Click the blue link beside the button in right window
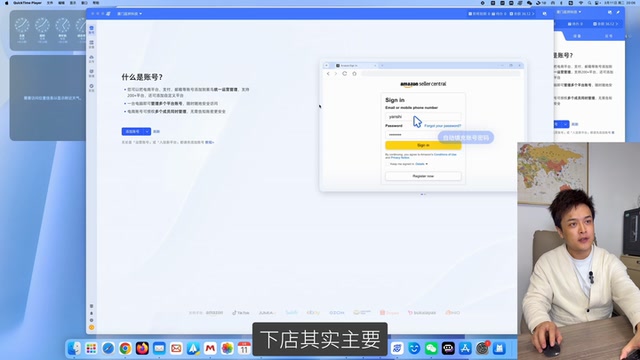Viewport: 640px width, 360px height. [575, 124]
